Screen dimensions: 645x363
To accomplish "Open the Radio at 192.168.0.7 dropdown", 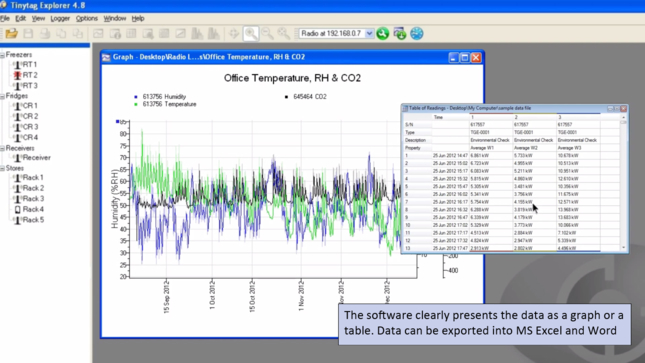I will click(x=369, y=33).
